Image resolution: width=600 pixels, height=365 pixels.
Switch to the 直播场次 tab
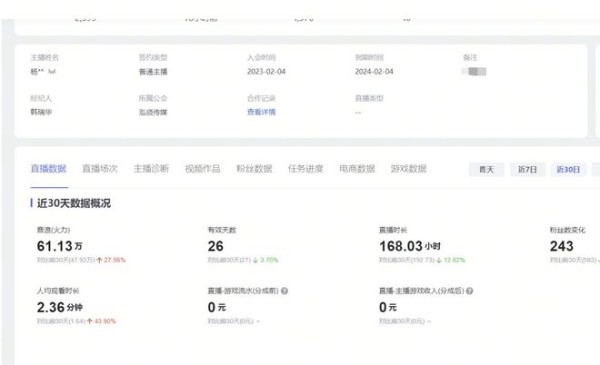[x=100, y=169]
